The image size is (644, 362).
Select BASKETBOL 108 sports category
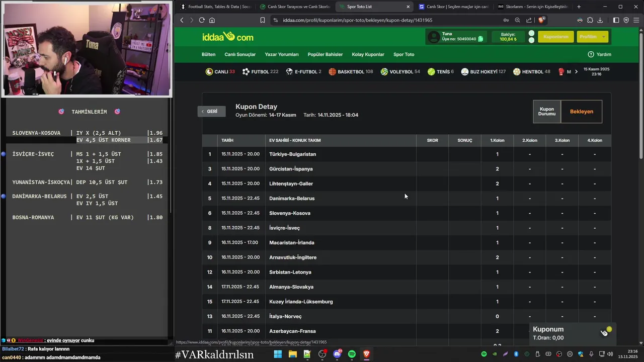[351, 72]
